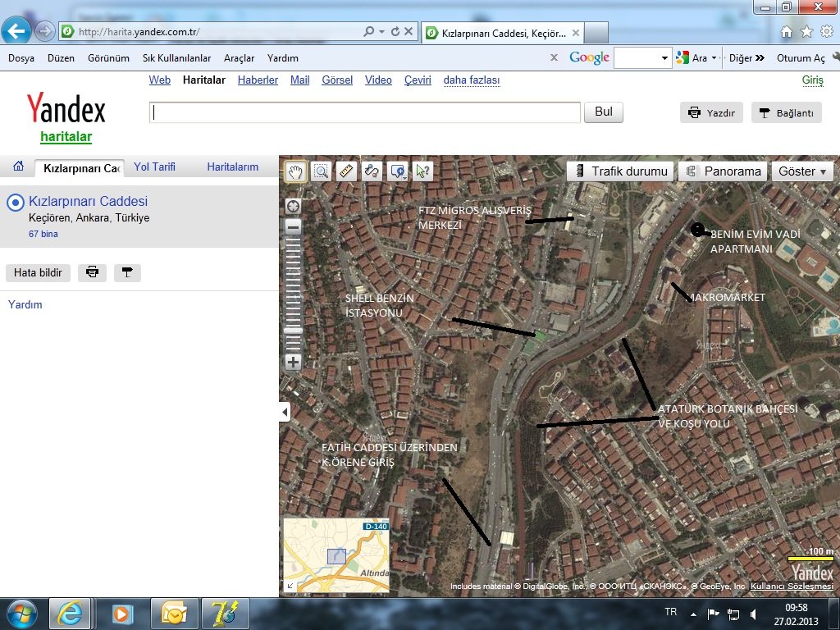Open the Çeviri link
The image size is (840, 630).
click(x=418, y=80)
